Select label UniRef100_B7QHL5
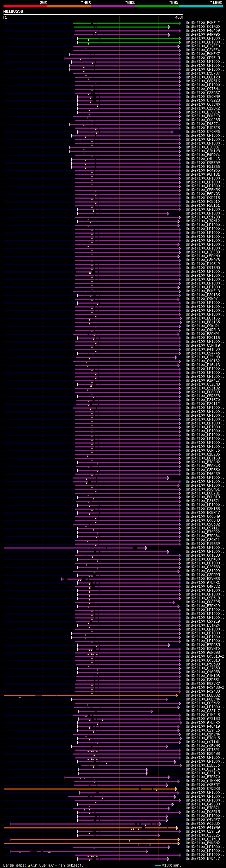 pos(203,738)
